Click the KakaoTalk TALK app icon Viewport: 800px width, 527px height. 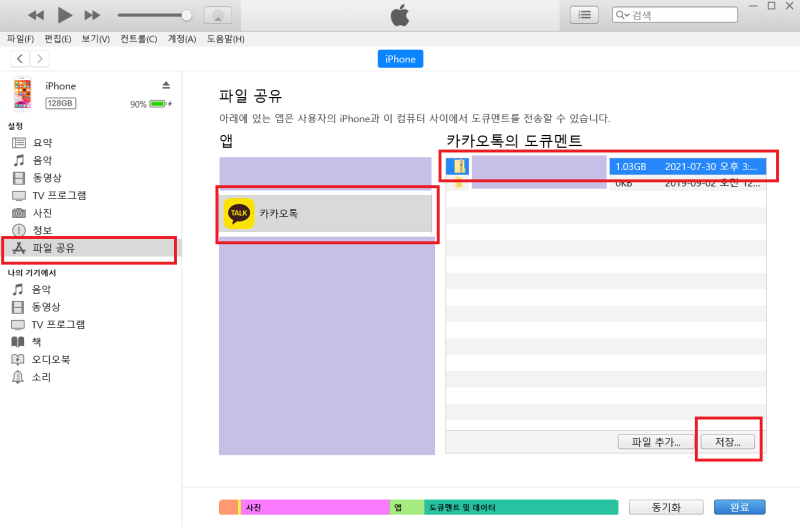239,213
